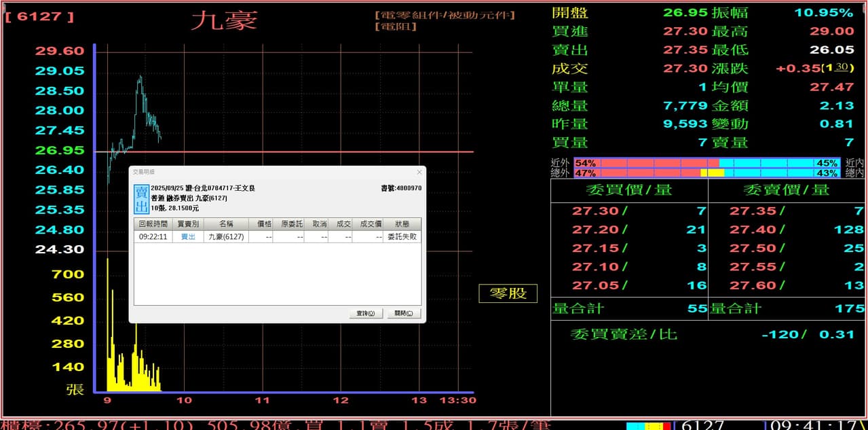
Task: Click the 狀態 column header
Action: (x=402, y=223)
